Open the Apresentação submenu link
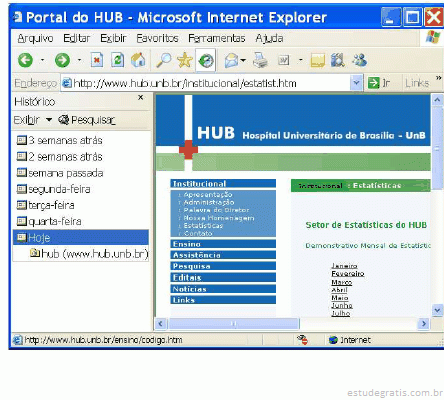The height and width of the screenshot is (400, 444). pos(208,194)
